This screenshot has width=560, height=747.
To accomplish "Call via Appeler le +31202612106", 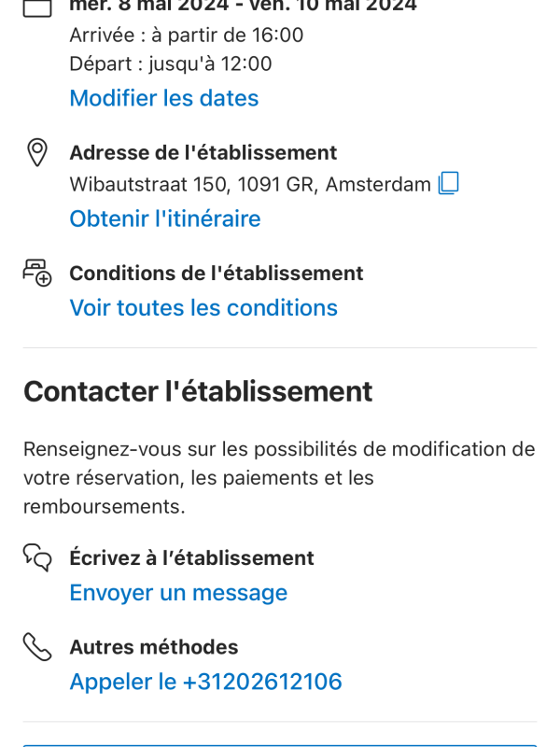I will click(x=205, y=682).
